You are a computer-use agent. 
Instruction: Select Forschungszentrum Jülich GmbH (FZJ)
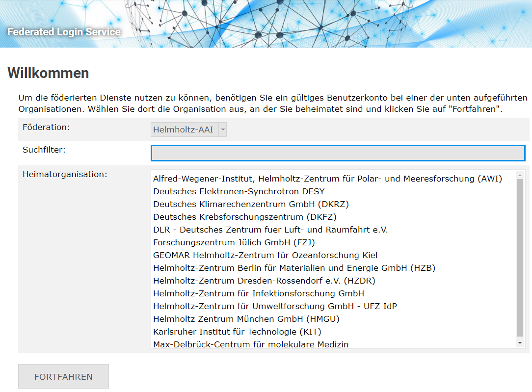click(x=234, y=242)
